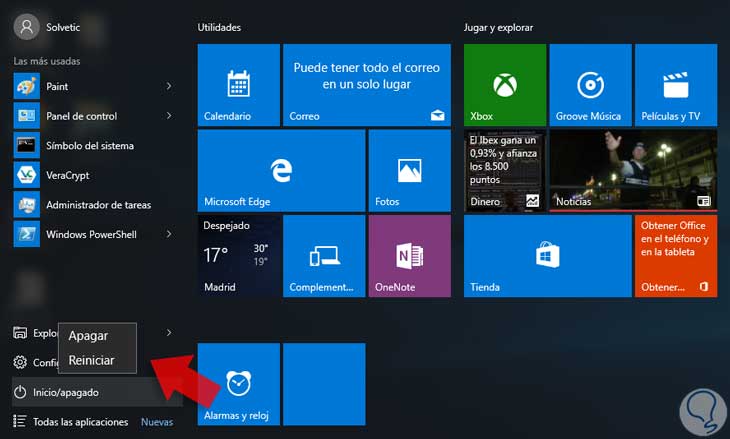The width and height of the screenshot is (730, 439).
Task: Click the Inicio/apagado power icon
Action: (x=20, y=392)
